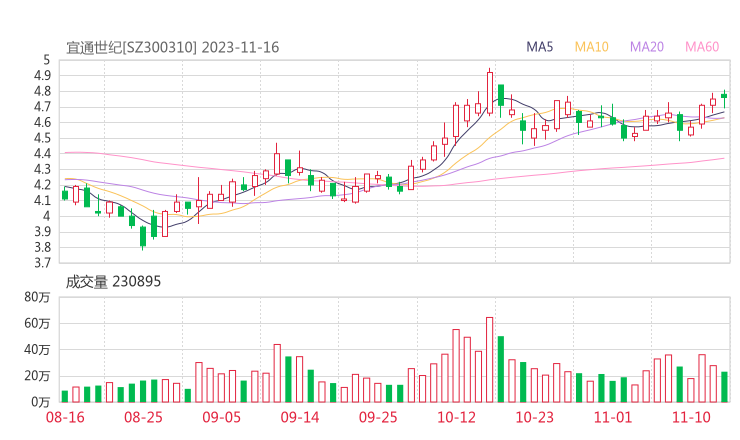
Task: Click the 11-10 date axis label
Action: point(691,417)
